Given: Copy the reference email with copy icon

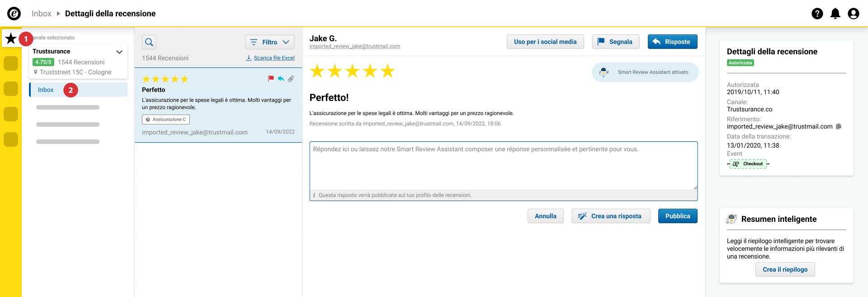Looking at the screenshot, I should [839, 126].
